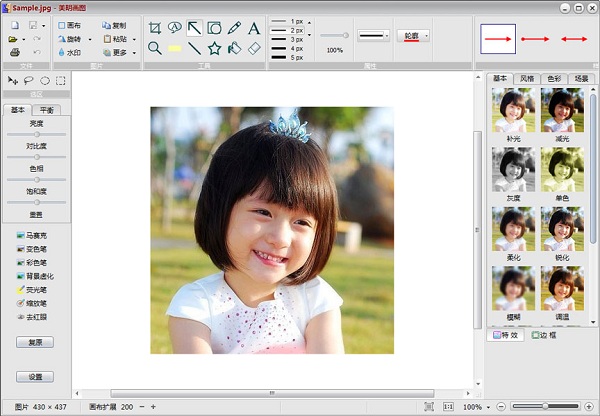
Task: Activate the Magnifier zoom tool
Action: pyautogui.click(x=155, y=48)
